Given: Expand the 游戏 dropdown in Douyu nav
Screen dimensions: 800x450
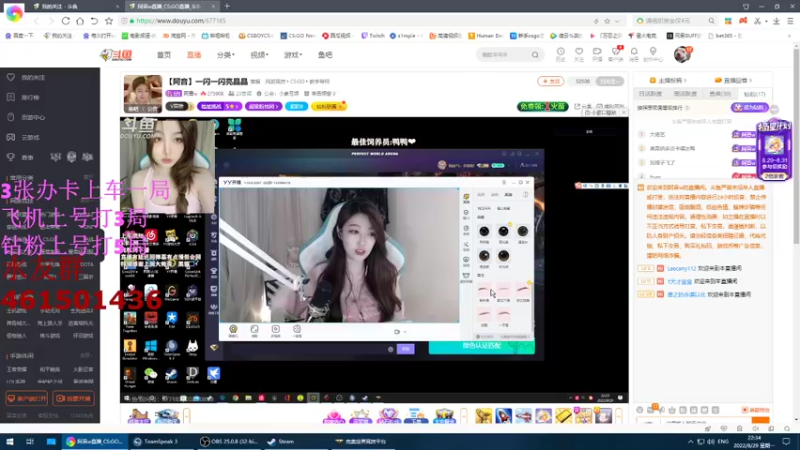Looking at the screenshot, I should click(x=293, y=55).
